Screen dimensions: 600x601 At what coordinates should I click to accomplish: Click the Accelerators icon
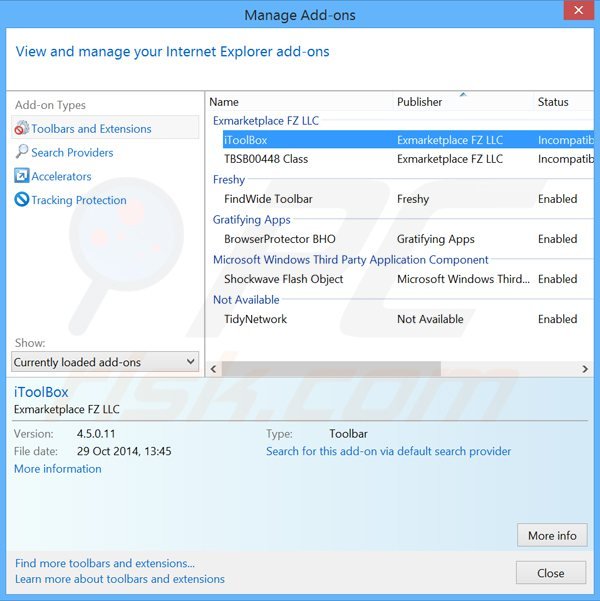[x=22, y=176]
